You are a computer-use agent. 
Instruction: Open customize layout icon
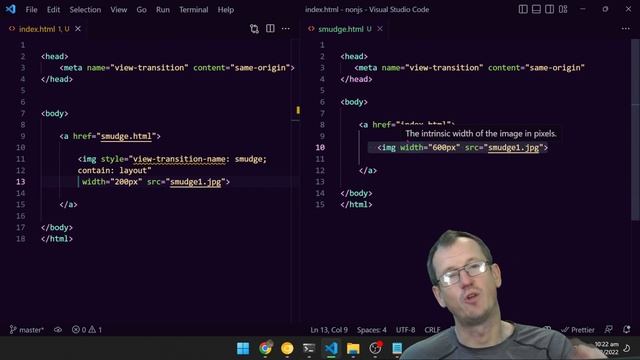pyautogui.click(x=563, y=9)
